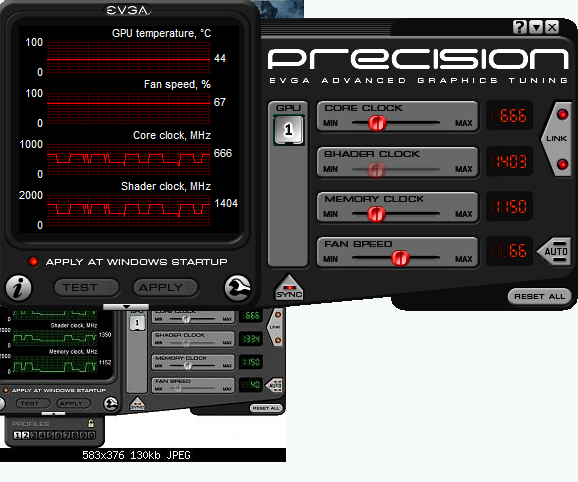Open wrench settings icon in green window

111,404
